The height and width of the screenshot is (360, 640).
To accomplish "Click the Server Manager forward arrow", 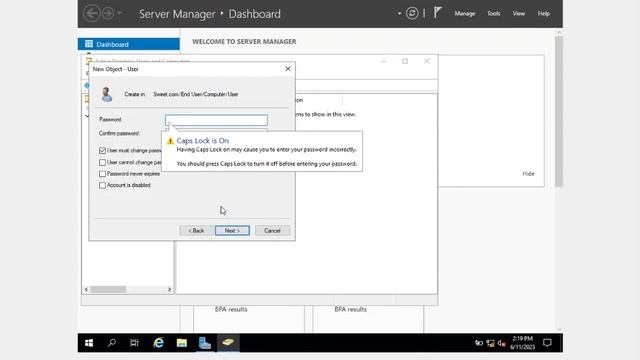I will click(x=108, y=13).
